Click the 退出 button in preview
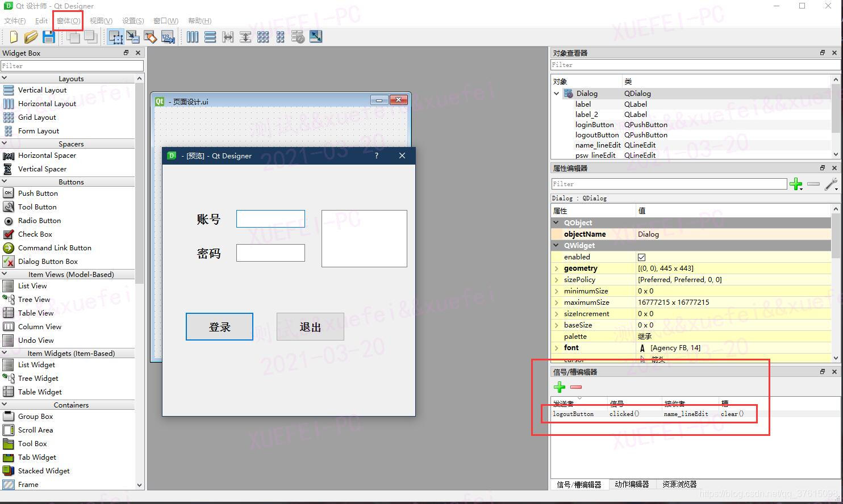The width and height of the screenshot is (843, 504). [x=310, y=327]
